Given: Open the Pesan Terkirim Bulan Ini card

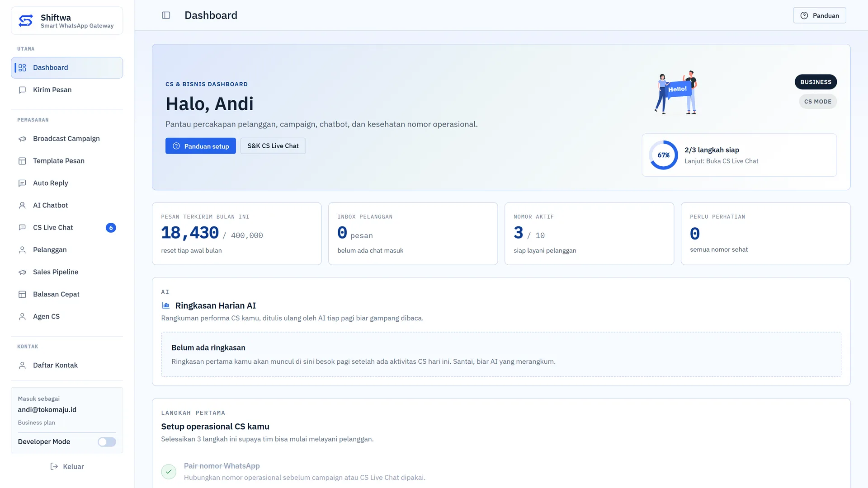Looking at the screenshot, I should click(237, 234).
